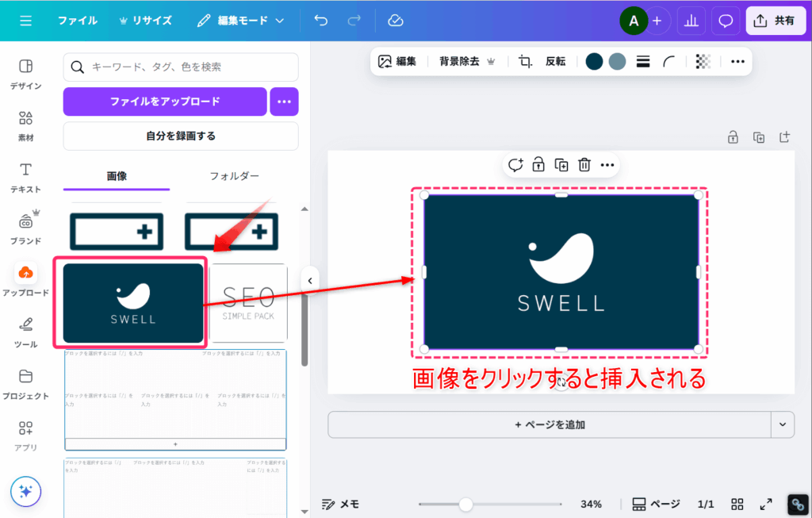Open the hamburger main menu
The width and height of the screenshot is (812, 518).
tap(25, 21)
